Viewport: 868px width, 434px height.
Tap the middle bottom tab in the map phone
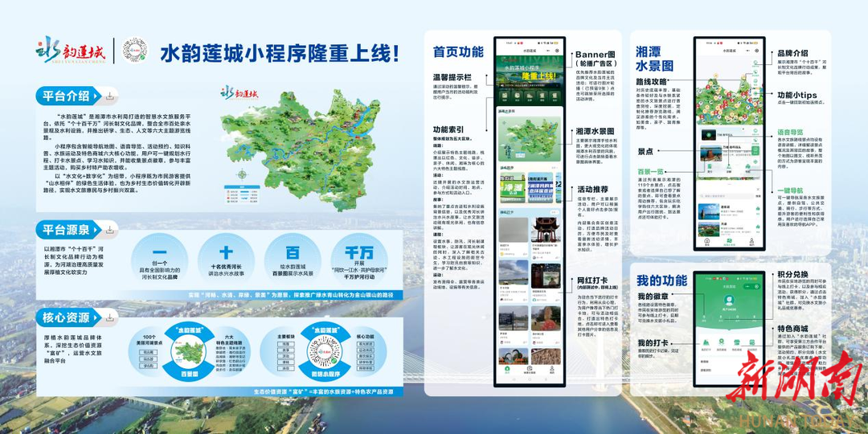(729, 242)
